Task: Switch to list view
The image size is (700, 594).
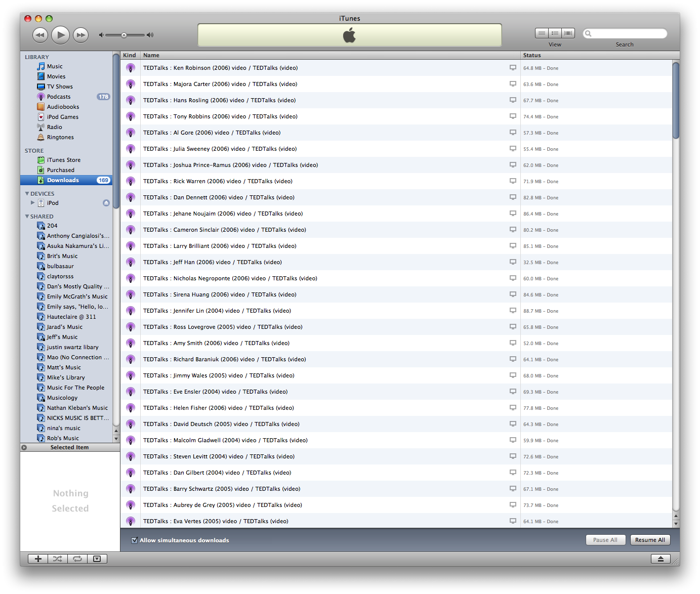Action: coord(542,33)
